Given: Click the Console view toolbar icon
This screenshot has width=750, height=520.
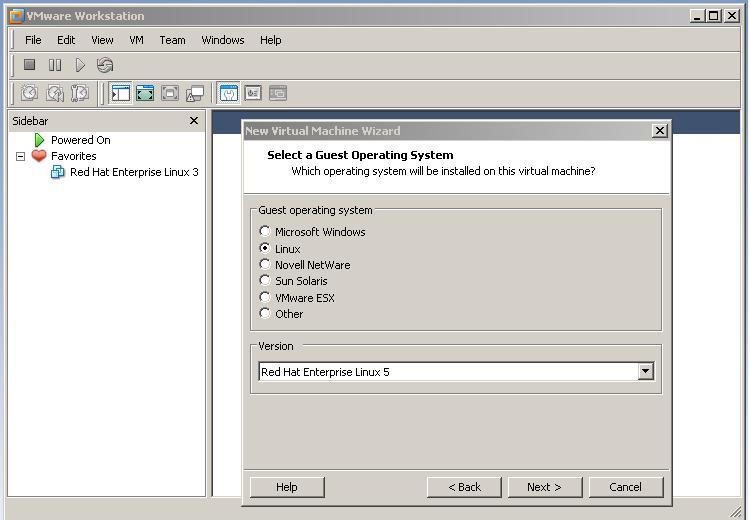Looking at the screenshot, I should tap(278, 93).
